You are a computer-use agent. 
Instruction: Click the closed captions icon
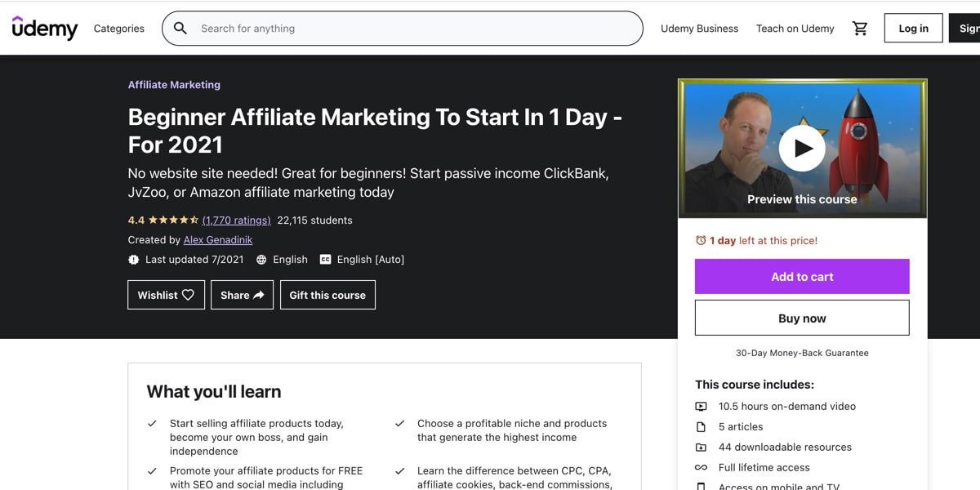(x=325, y=260)
